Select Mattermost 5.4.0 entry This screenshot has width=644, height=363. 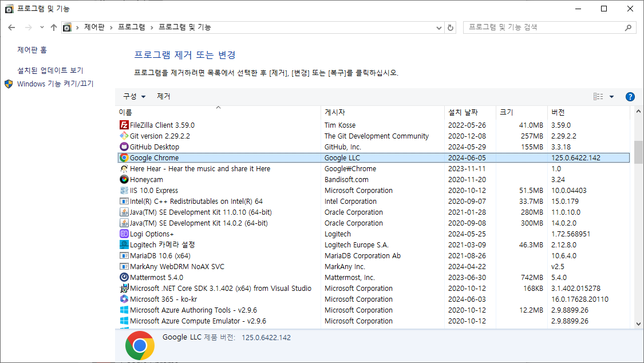point(156,278)
